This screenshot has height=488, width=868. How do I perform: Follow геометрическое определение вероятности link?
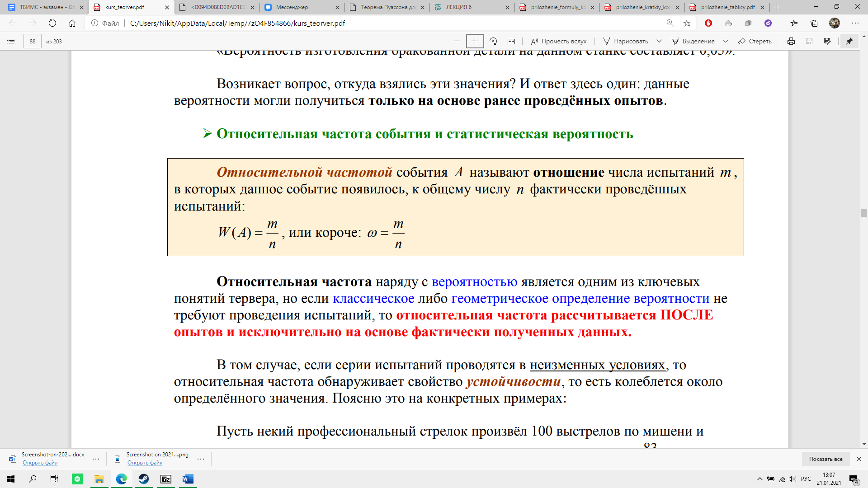click(580, 299)
